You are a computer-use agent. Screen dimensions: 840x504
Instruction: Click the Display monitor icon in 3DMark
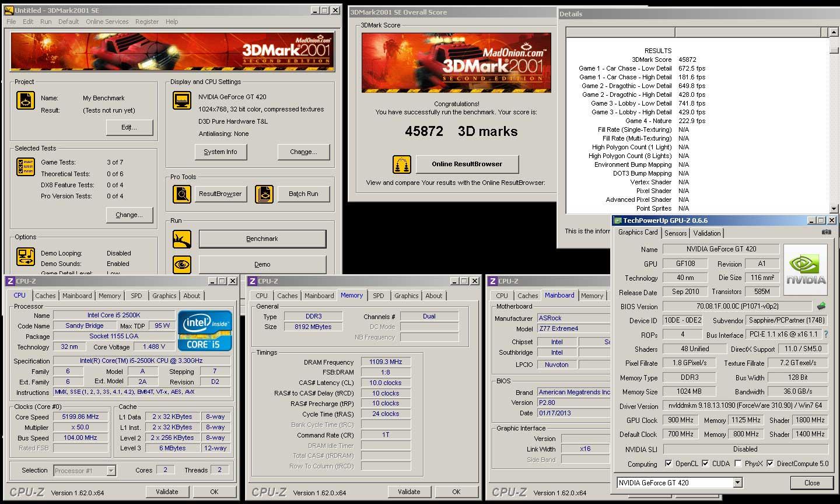pos(182,100)
